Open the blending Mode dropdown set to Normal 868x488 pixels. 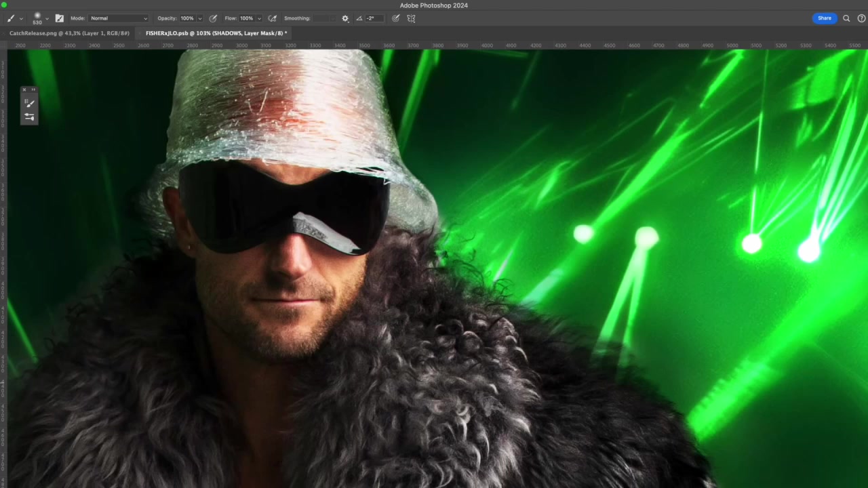coord(118,18)
